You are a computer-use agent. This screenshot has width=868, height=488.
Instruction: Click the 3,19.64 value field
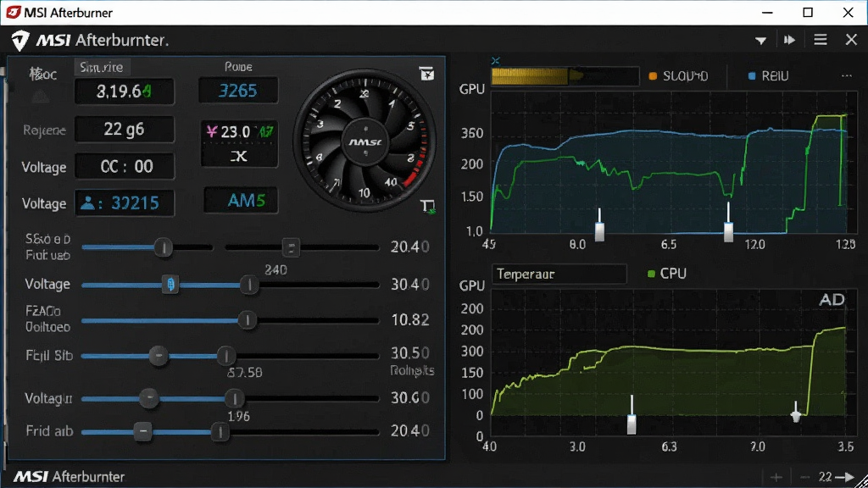[125, 91]
